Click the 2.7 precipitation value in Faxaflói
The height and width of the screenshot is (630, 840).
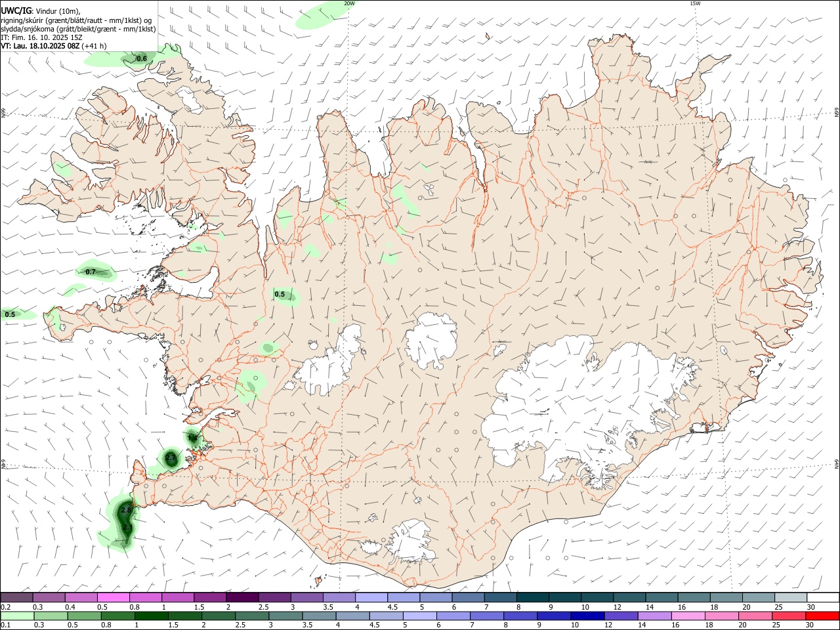click(171, 457)
